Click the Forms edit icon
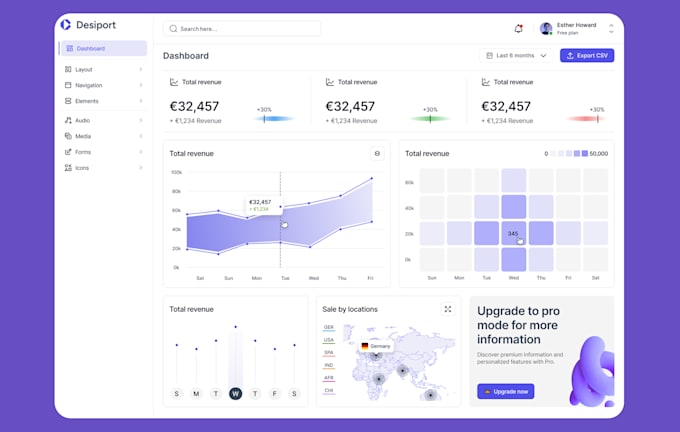Image resolution: width=680 pixels, height=432 pixels. tap(68, 152)
